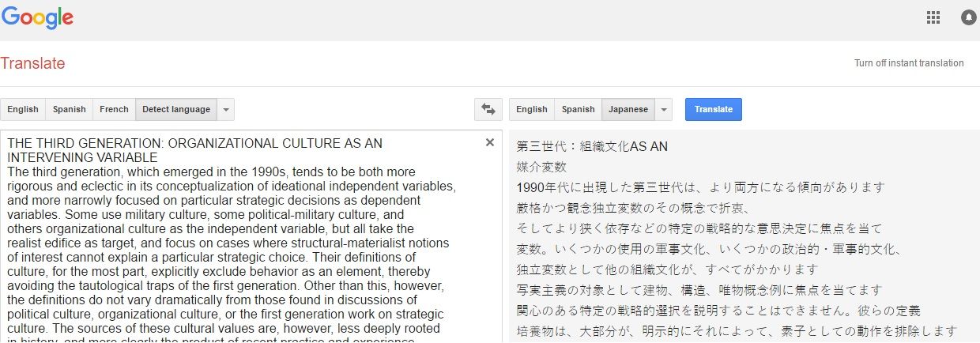
Task: Click source line 'realist edifice as target'
Action: [x=229, y=243]
